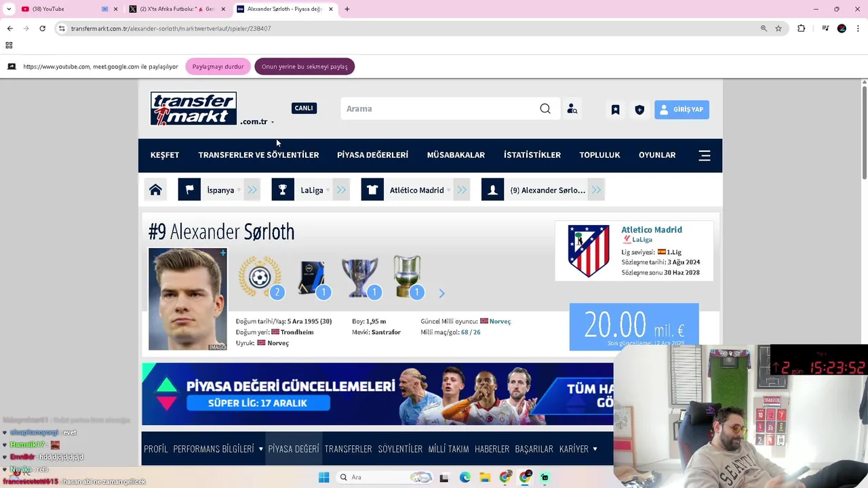This screenshot has width=868, height=488.
Task: Expand the İspanya breadcrumb arrows
Action: click(x=252, y=190)
